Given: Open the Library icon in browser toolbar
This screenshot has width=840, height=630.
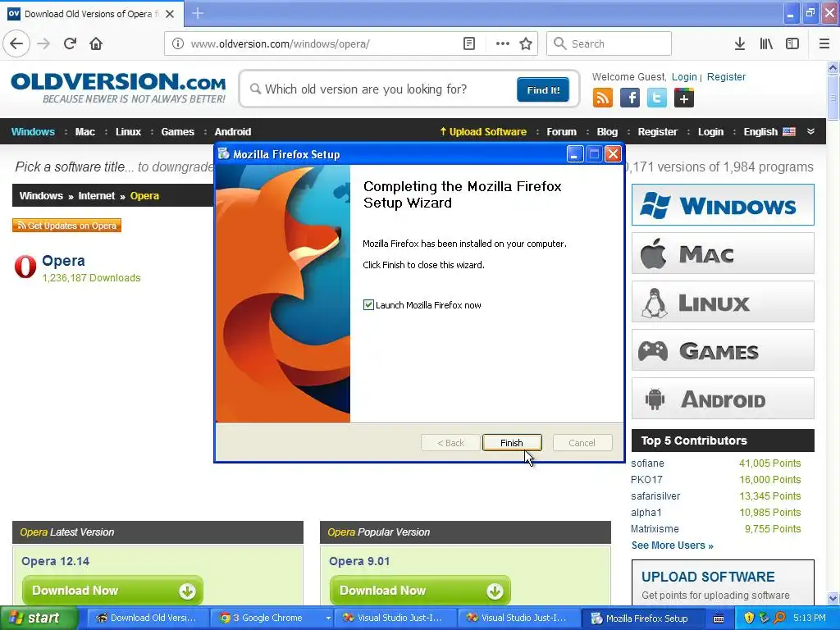Looking at the screenshot, I should (x=766, y=43).
